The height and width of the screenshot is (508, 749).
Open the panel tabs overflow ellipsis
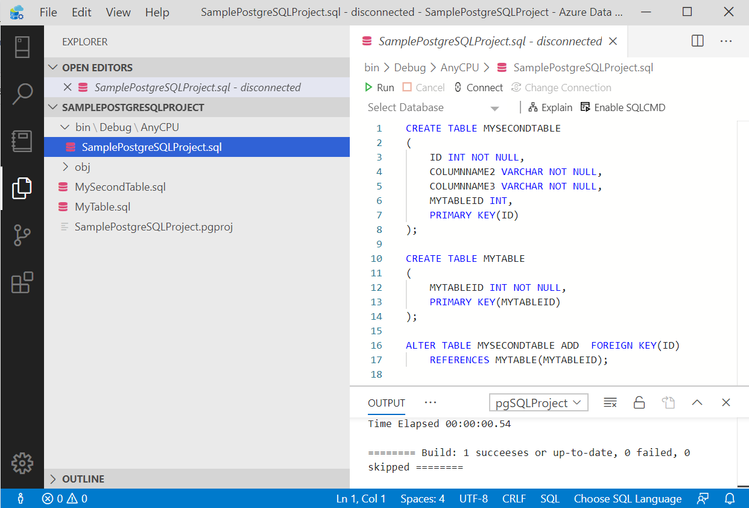point(430,402)
